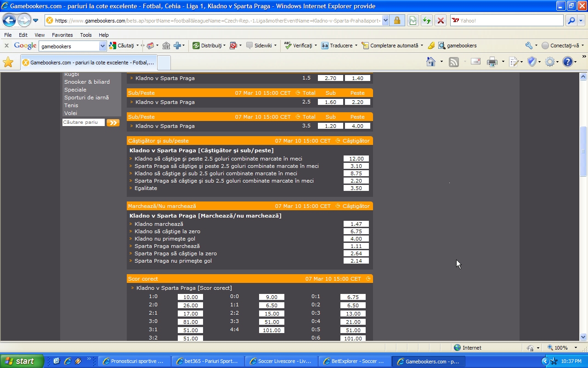This screenshot has width=588, height=368.
Task: Open the Distribuiți share button
Action: coord(209,46)
